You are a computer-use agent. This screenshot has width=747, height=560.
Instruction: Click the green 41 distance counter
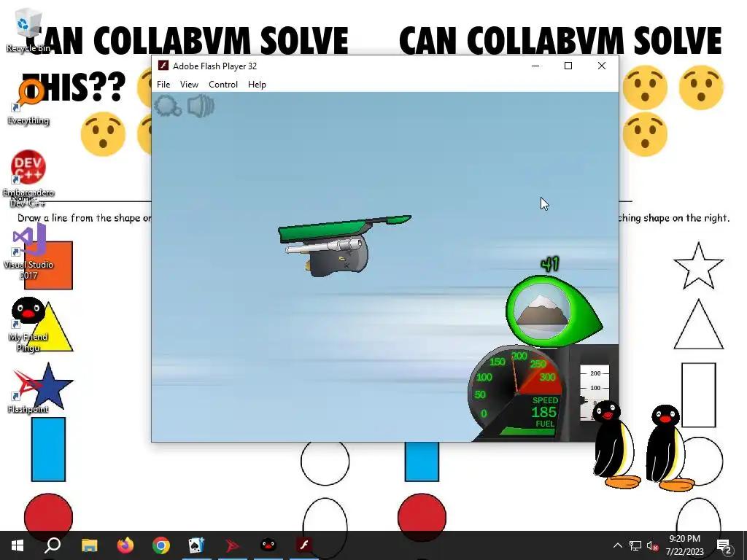pos(550,264)
